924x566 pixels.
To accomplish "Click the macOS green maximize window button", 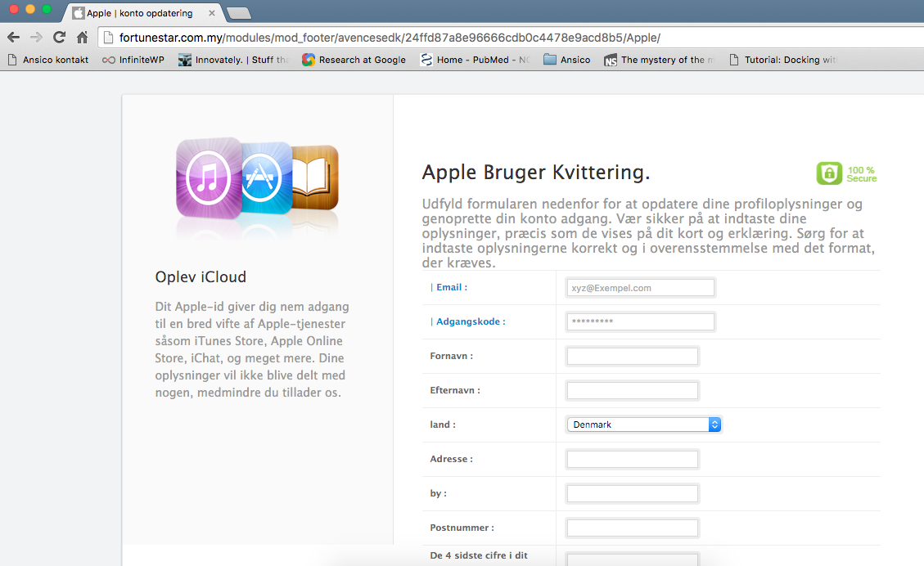I will point(47,9).
